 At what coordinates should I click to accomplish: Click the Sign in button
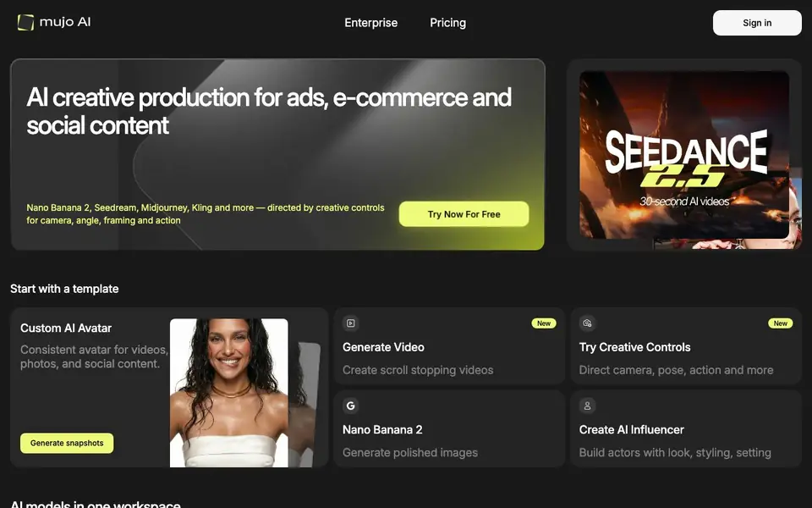point(757,23)
